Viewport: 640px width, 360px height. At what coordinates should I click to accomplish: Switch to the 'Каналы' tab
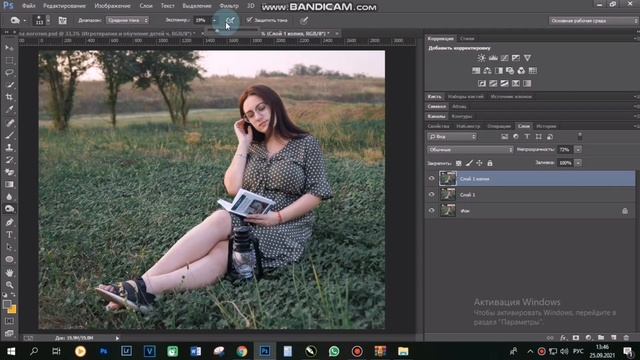tap(436, 116)
